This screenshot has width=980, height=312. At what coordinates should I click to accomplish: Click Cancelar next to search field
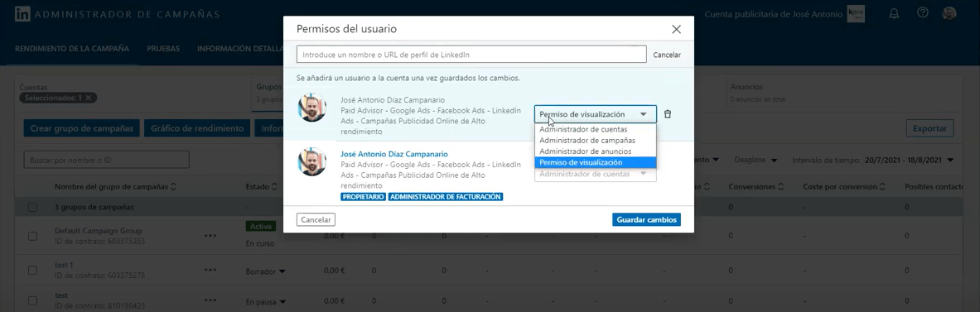(667, 55)
